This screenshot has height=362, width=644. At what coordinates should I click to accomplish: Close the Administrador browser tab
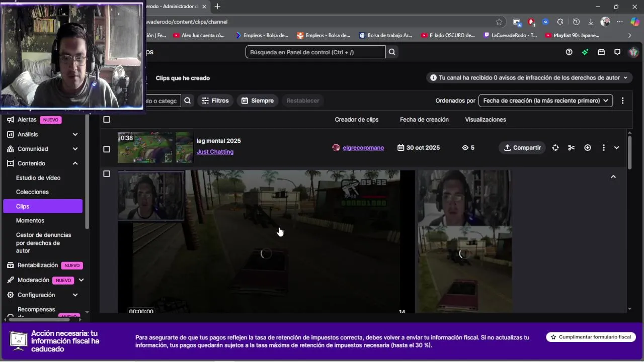click(204, 7)
